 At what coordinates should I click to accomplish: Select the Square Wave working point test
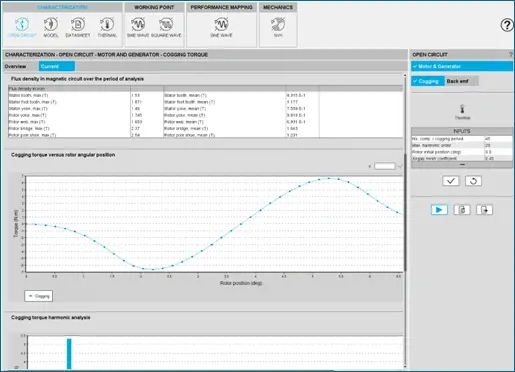click(x=166, y=27)
